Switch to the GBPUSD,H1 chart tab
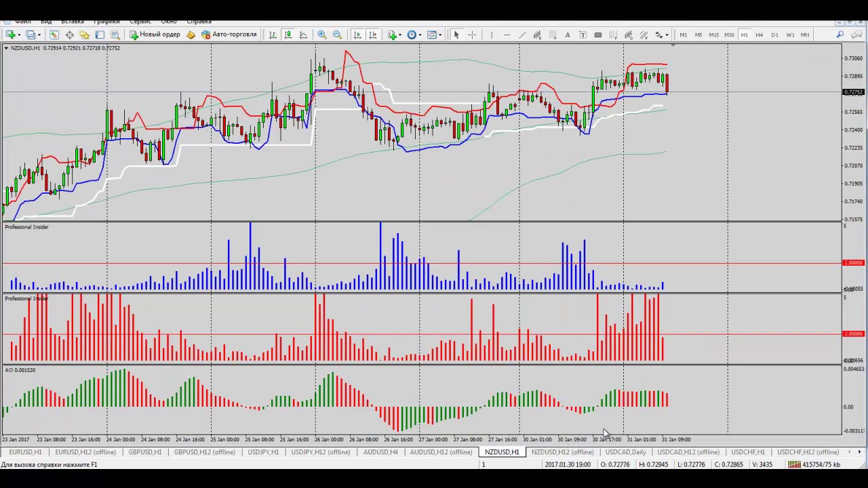The image size is (868, 488). pyautogui.click(x=144, y=452)
